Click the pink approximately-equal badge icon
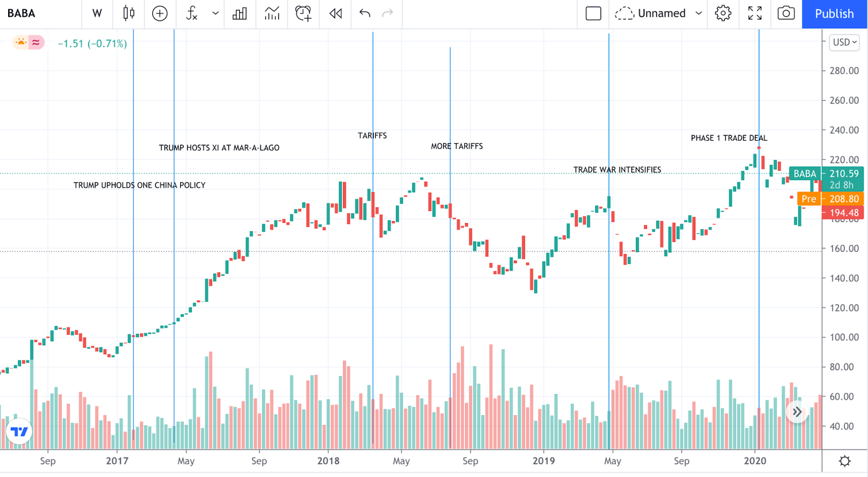The image size is (868, 477). point(36,42)
